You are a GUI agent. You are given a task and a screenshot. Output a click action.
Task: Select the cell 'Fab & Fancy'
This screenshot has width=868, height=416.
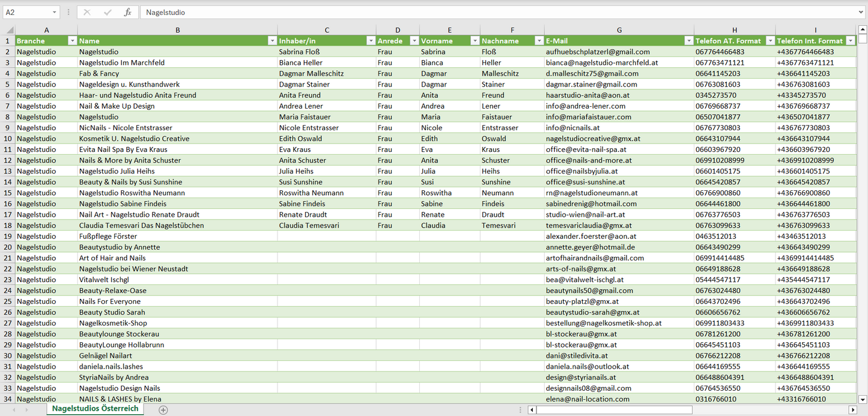177,73
